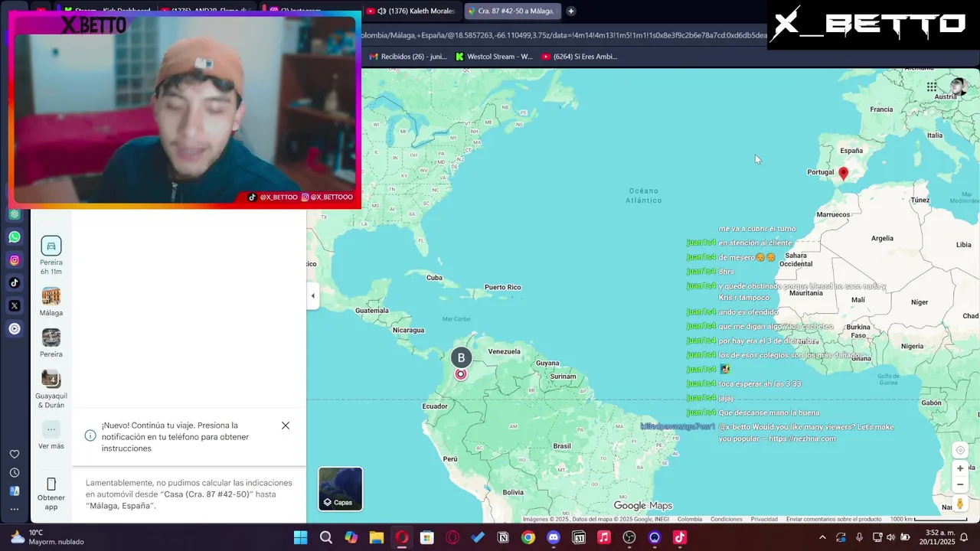980x551 pixels.
Task: Open X (Twitter) in the Opera sidebar
Action: [x=15, y=306]
